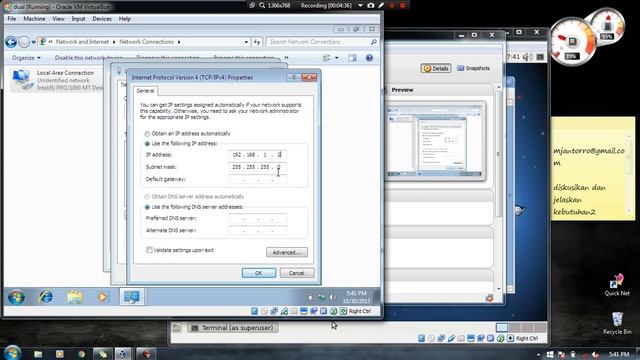Click guest volume speaker tray icon
The height and width of the screenshot is (360, 640).
[x=332, y=298]
